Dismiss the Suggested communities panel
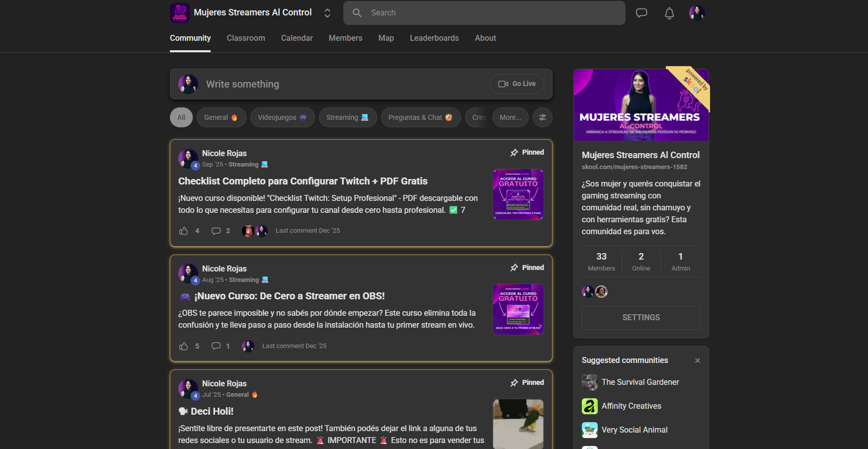 698,360
